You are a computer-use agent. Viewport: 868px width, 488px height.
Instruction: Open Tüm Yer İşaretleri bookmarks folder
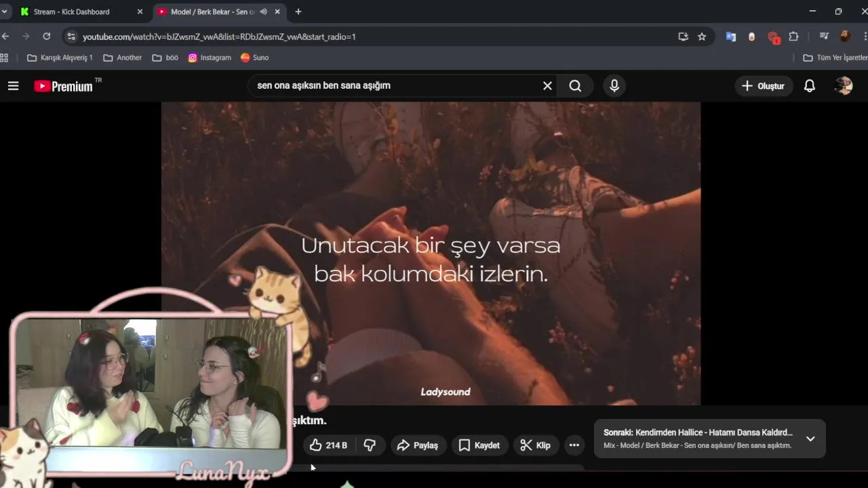coord(835,58)
